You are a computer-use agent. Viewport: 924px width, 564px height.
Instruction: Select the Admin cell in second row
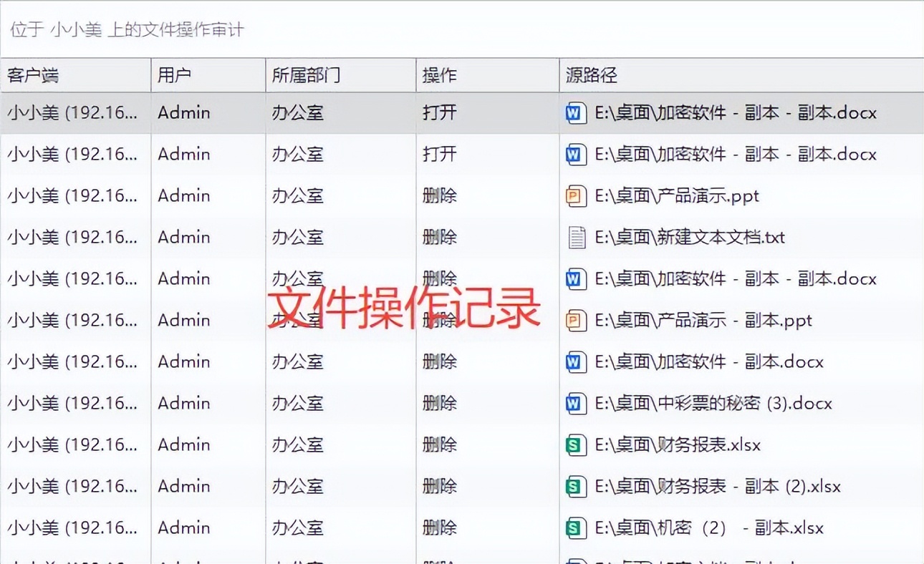[x=186, y=154]
